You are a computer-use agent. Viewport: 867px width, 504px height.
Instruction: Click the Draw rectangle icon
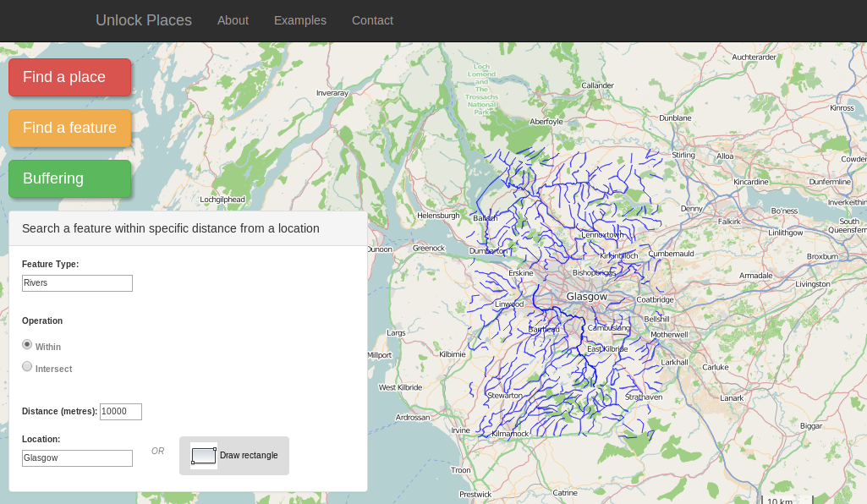coord(203,456)
